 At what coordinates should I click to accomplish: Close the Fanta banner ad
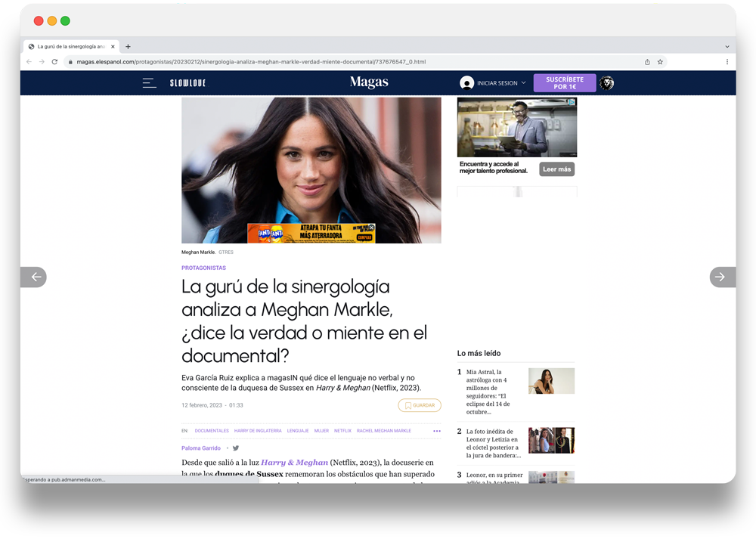click(372, 227)
